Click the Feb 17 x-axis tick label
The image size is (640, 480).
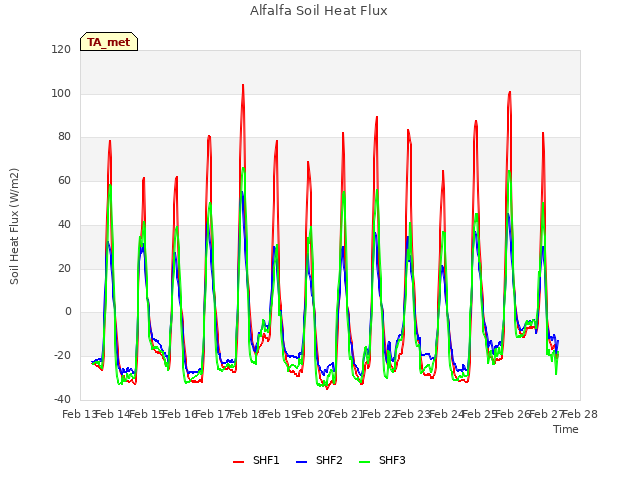(x=212, y=415)
